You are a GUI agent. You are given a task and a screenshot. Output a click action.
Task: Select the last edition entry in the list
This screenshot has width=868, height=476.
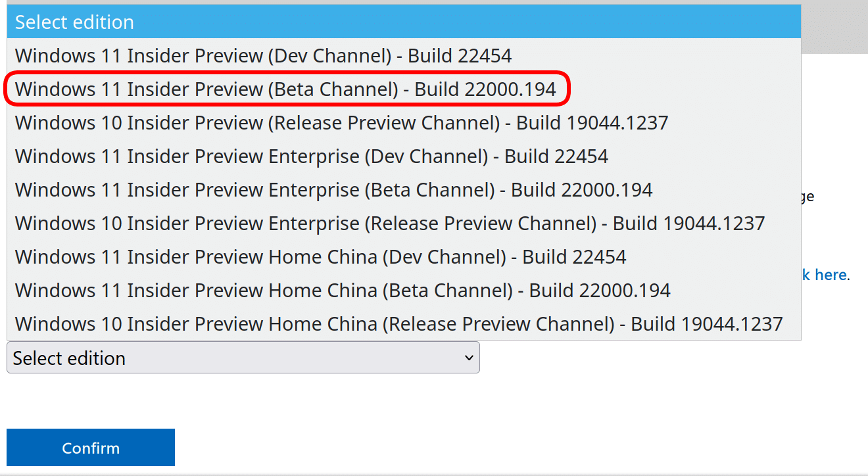click(x=398, y=324)
